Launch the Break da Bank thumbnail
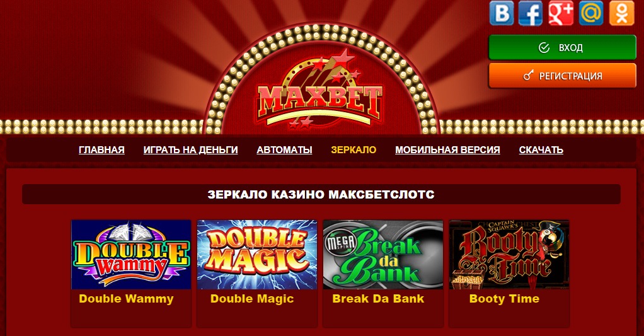 click(x=383, y=255)
